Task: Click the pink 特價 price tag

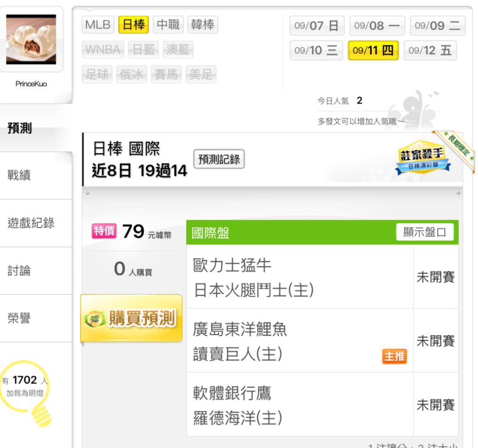Action: coord(104,231)
